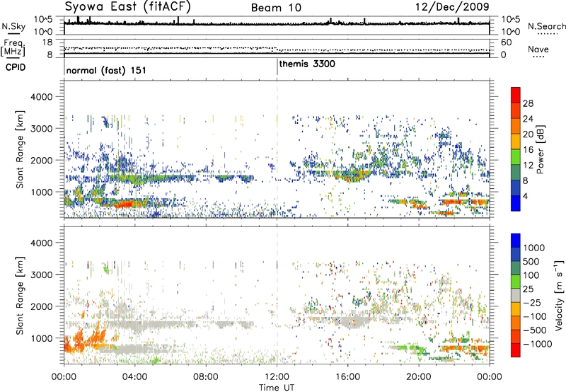Click the "12:00" time axis label
Screen dimensions: 566x392
click(x=277, y=377)
